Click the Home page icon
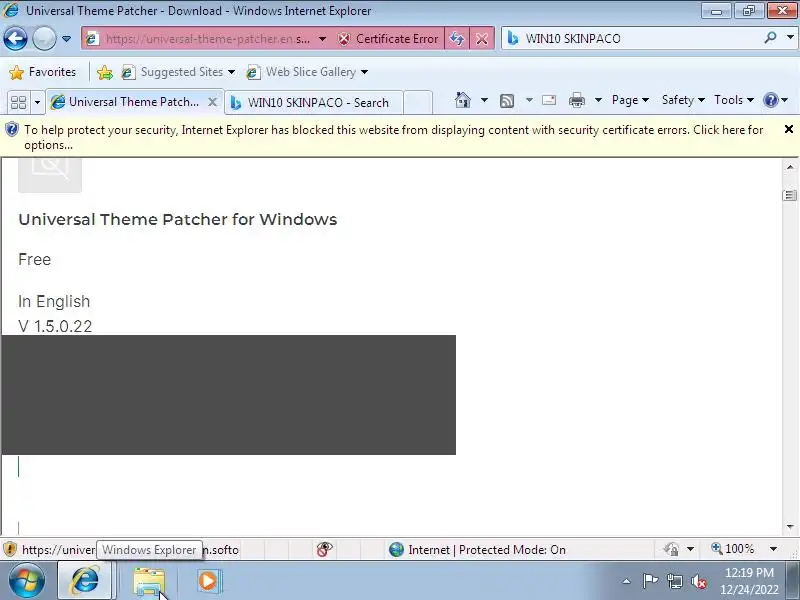This screenshot has width=800, height=600. [463, 100]
